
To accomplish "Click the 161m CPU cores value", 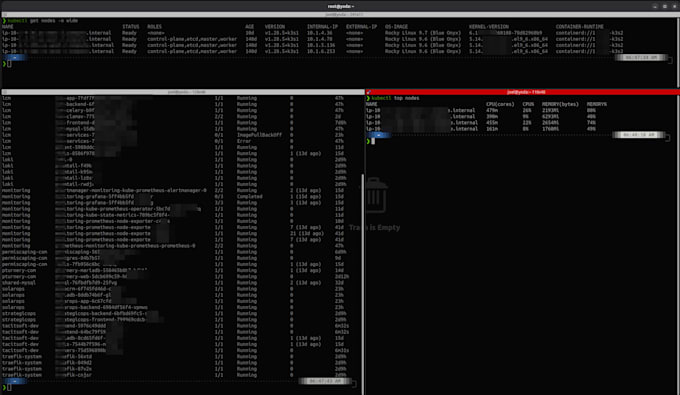I will [492, 129].
